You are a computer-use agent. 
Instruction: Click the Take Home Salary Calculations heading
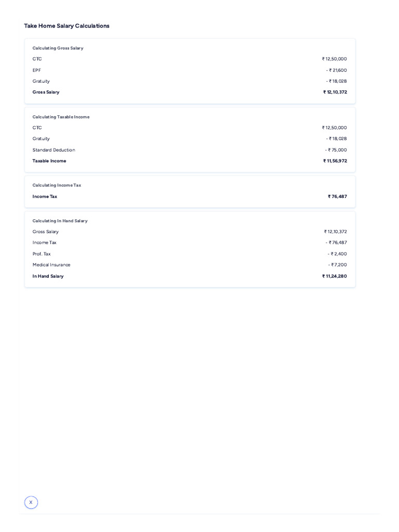click(x=66, y=26)
